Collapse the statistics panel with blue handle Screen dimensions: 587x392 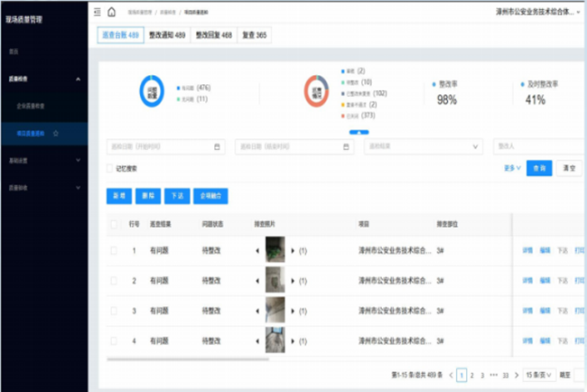359,132
